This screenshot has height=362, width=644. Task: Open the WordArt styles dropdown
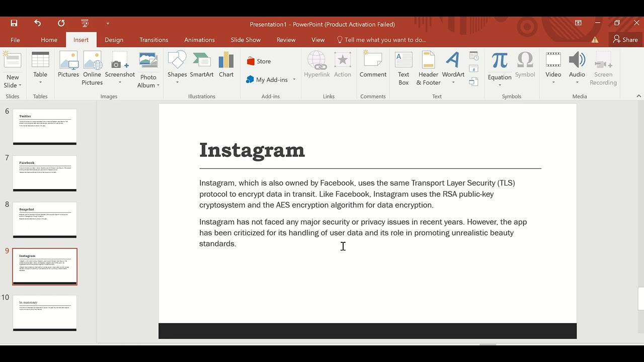(x=453, y=68)
